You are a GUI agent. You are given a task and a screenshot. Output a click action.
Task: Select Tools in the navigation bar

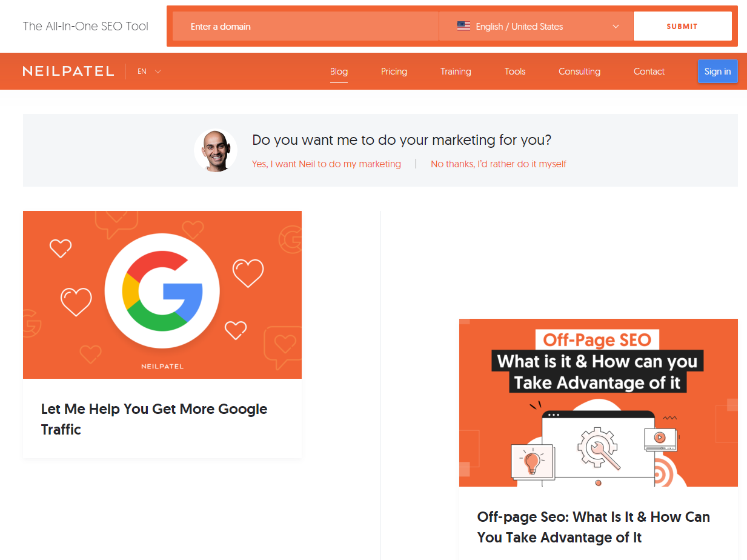point(515,72)
